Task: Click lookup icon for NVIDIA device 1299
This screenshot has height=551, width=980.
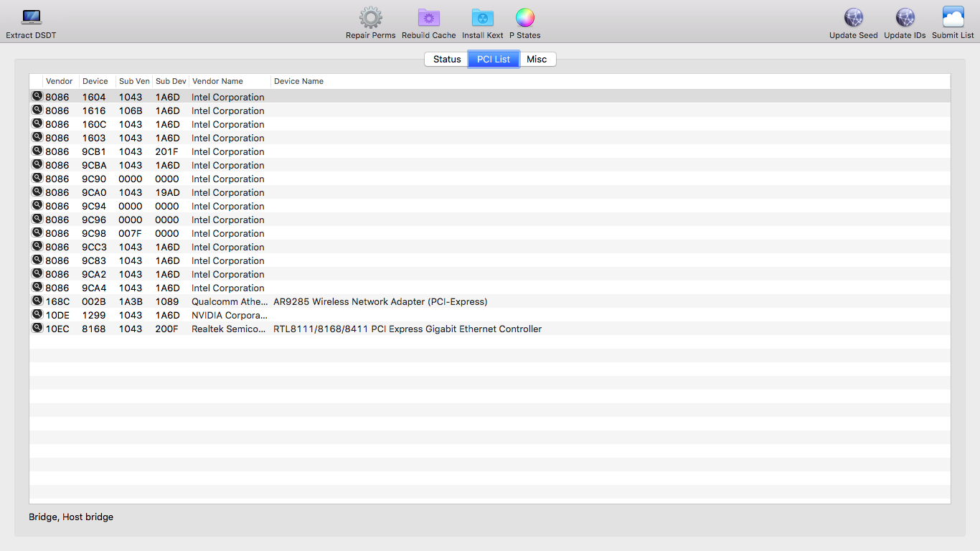Action: point(37,315)
